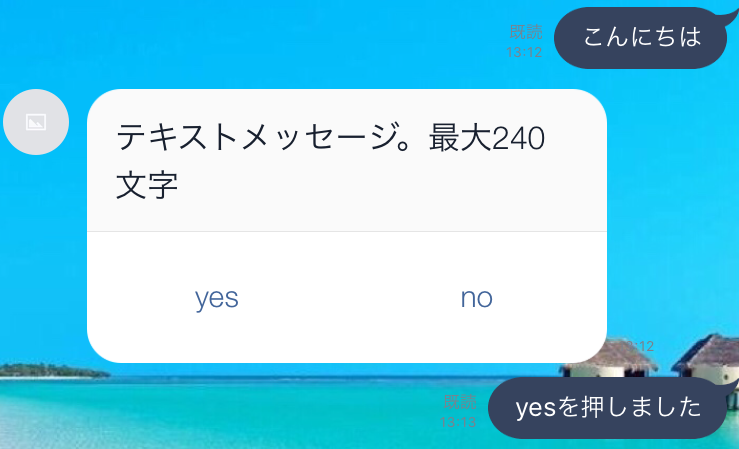Click 既読 label beside こんにちは

pos(526,32)
